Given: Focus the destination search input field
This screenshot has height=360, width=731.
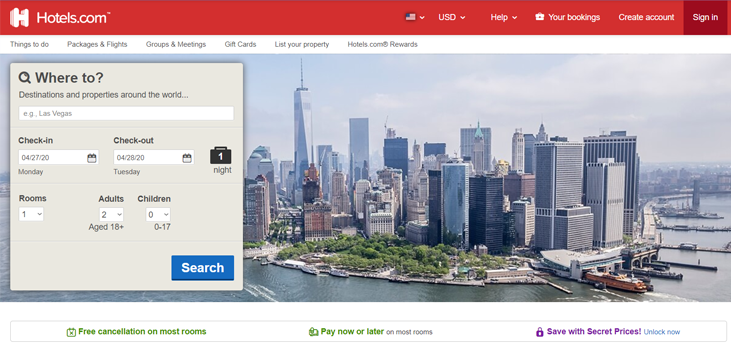Looking at the screenshot, I should tap(126, 113).
